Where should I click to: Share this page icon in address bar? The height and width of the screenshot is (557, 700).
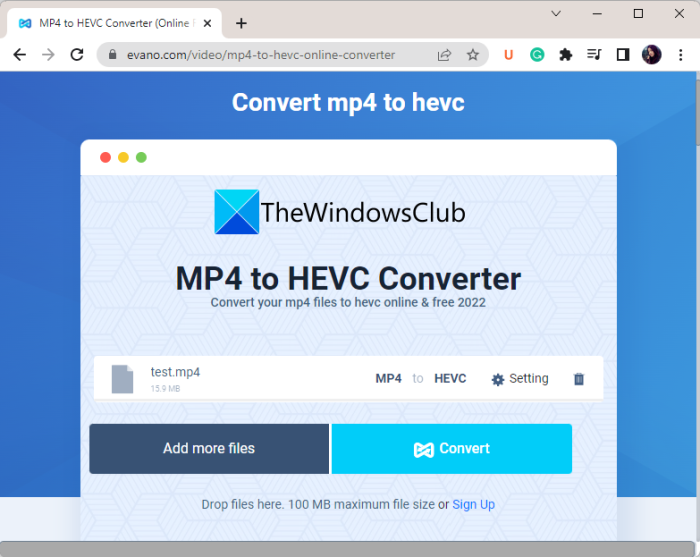(x=444, y=55)
